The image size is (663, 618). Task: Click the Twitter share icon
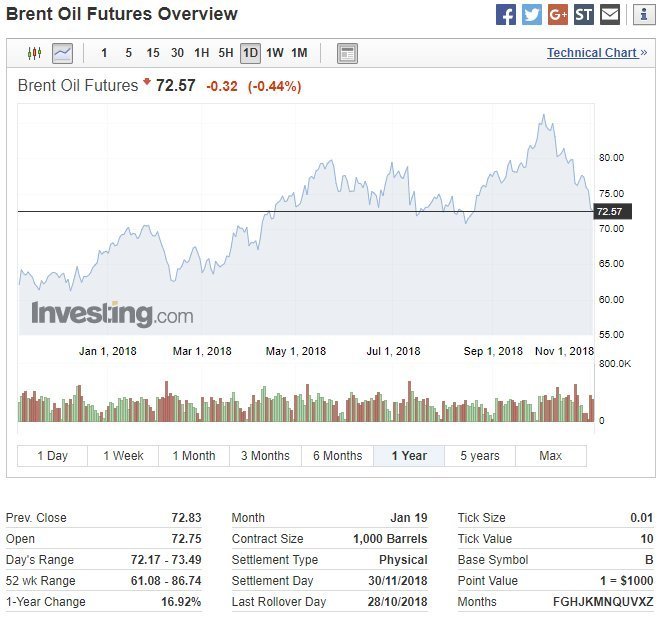tap(532, 15)
